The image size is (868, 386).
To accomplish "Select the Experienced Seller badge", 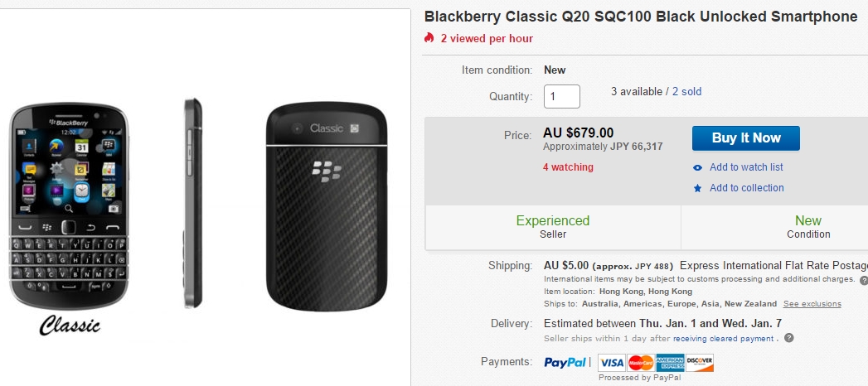I will 553,227.
